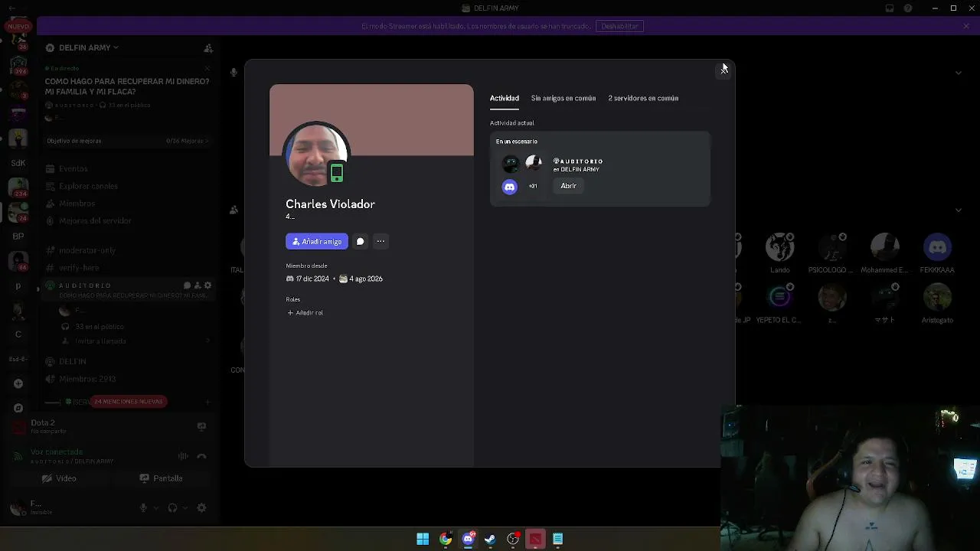Open the Objetivo de mejoras boost goal

[127, 141]
